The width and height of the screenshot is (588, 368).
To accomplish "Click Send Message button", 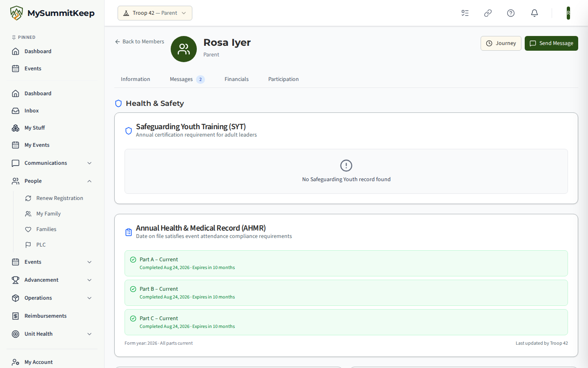I will (551, 43).
